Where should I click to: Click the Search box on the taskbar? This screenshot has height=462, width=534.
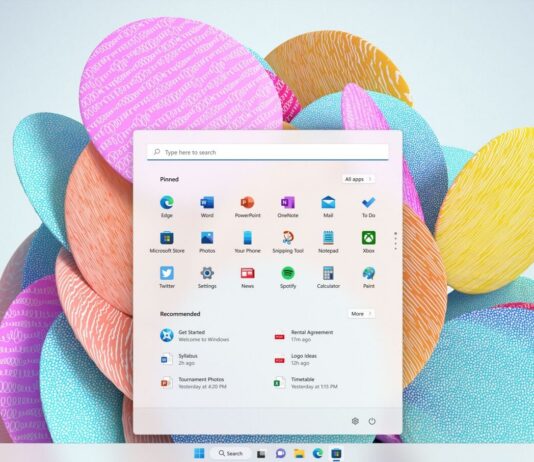[x=230, y=453]
